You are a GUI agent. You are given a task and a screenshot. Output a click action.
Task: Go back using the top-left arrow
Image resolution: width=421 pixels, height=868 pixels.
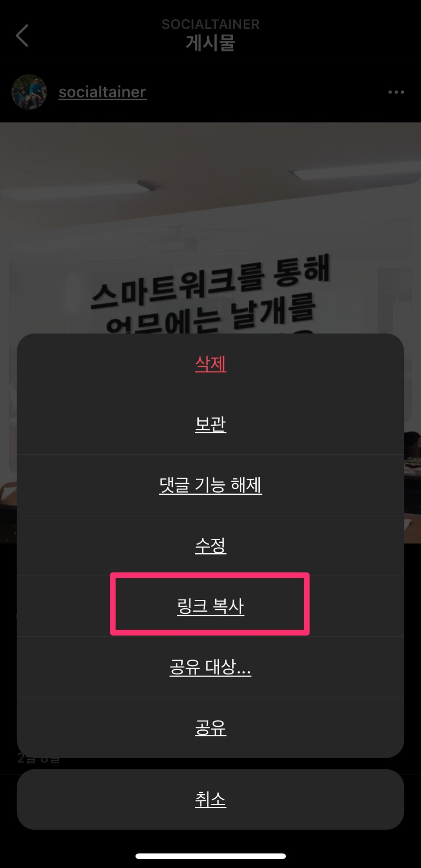point(22,35)
